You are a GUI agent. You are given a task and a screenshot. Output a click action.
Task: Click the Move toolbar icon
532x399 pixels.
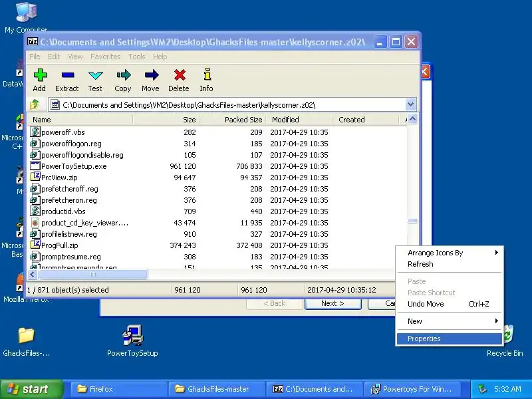151,80
